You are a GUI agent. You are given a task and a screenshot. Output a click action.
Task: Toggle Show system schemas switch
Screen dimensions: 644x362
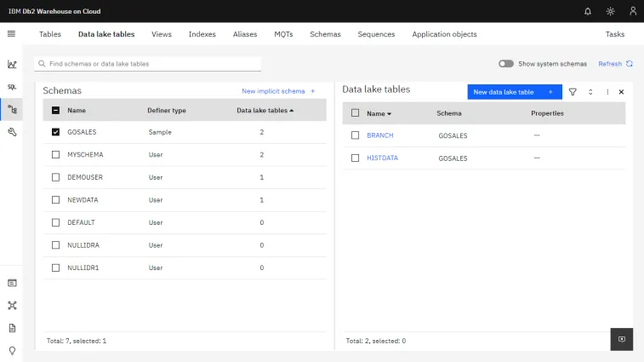point(506,64)
